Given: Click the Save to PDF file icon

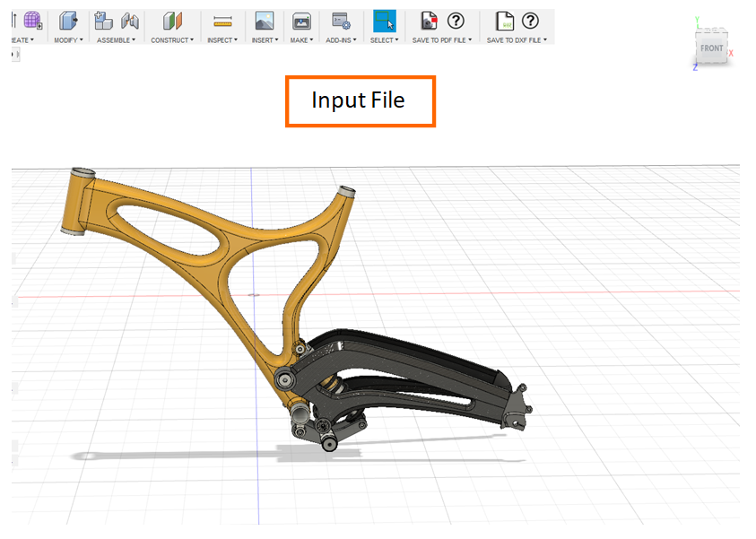Looking at the screenshot, I should [430, 21].
